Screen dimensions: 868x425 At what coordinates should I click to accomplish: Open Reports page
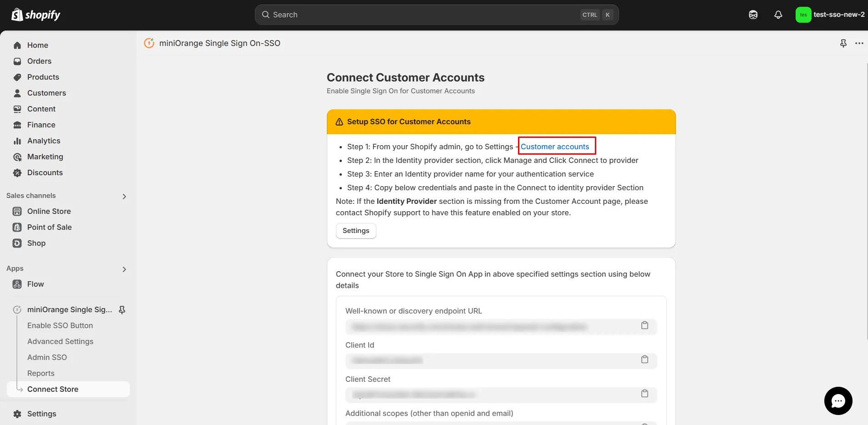tap(41, 373)
